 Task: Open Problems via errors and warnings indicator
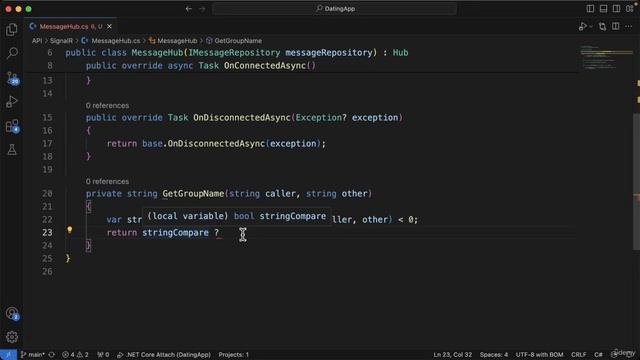click(x=75, y=355)
